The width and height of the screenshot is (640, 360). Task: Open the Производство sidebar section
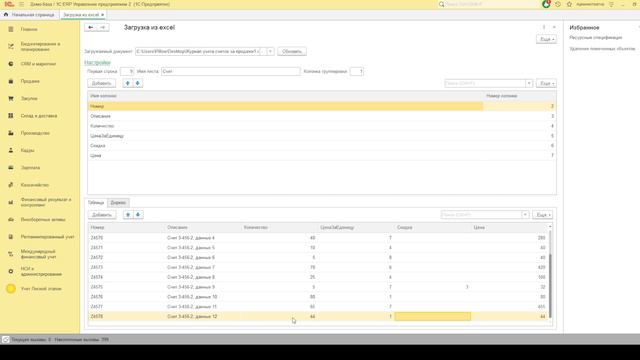[x=35, y=133]
